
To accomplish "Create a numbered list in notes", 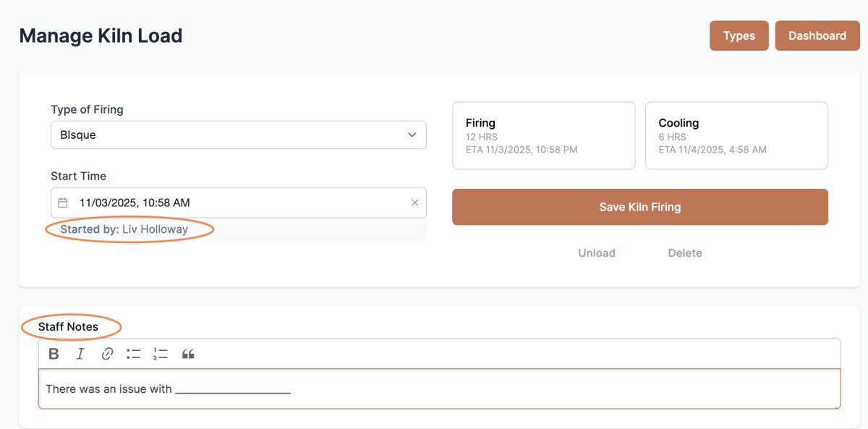I will click(x=161, y=354).
